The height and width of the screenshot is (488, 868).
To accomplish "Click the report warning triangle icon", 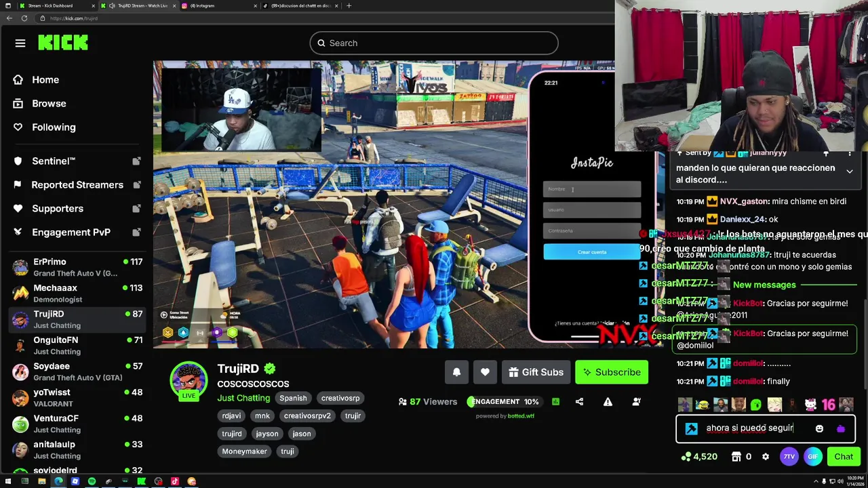I will pos(608,402).
